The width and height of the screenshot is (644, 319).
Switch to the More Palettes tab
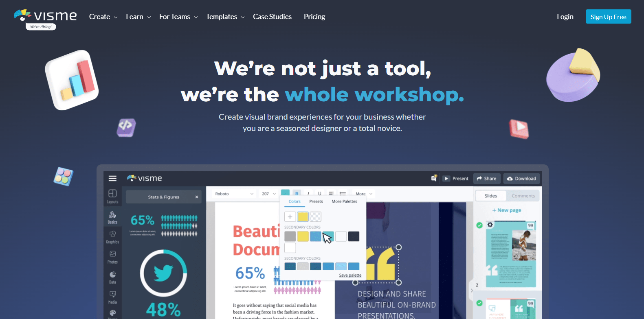(344, 201)
